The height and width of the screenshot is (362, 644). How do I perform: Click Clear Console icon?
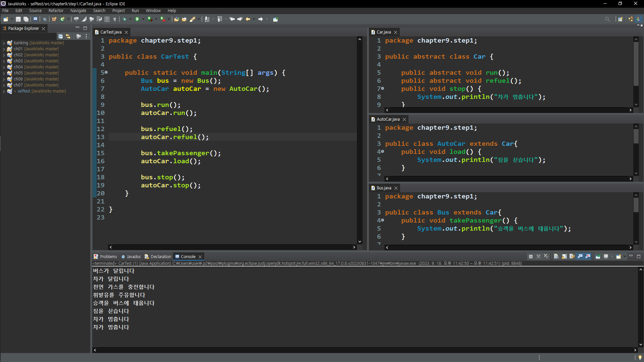[x=556, y=256]
